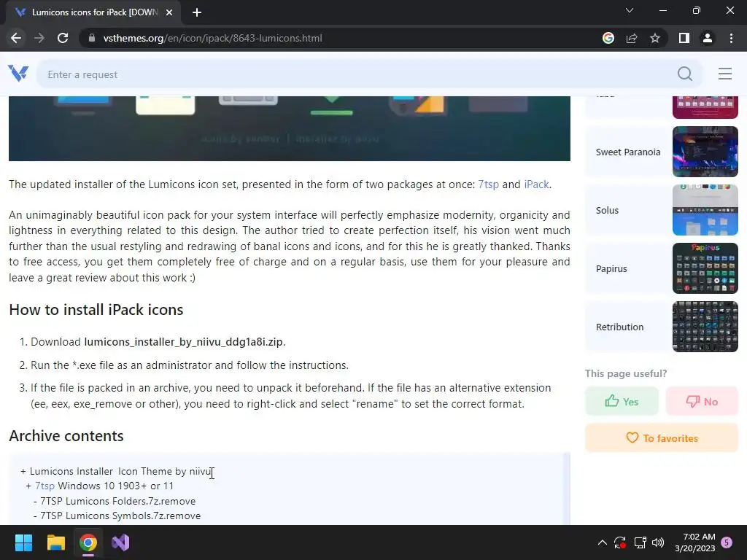The width and height of the screenshot is (747, 560).
Task: Open Solus thumbnail image
Action: click(705, 210)
